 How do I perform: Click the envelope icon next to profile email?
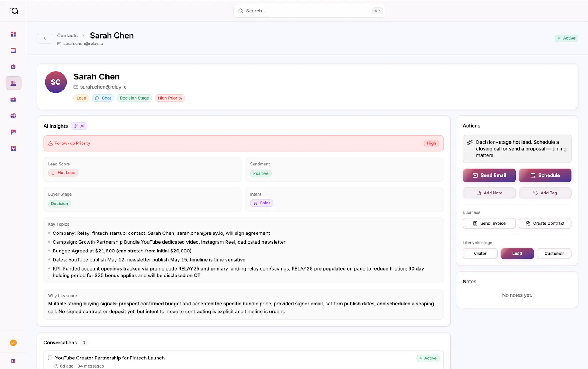76,87
